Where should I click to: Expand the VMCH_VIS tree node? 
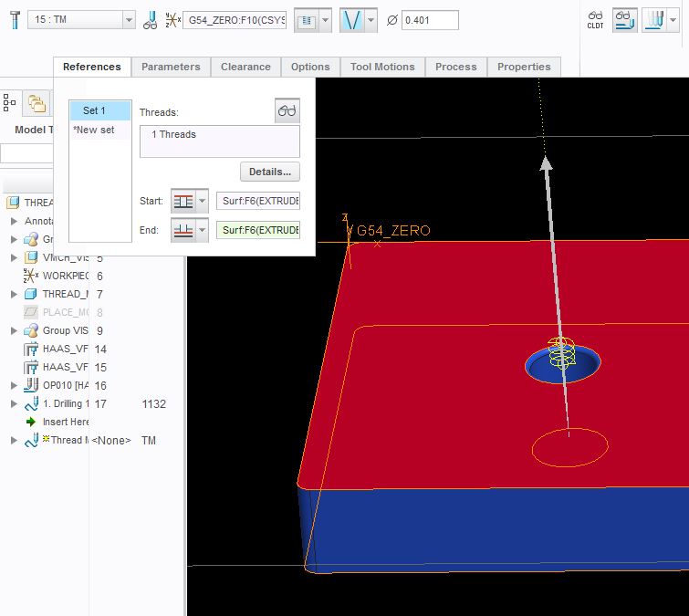[14, 257]
